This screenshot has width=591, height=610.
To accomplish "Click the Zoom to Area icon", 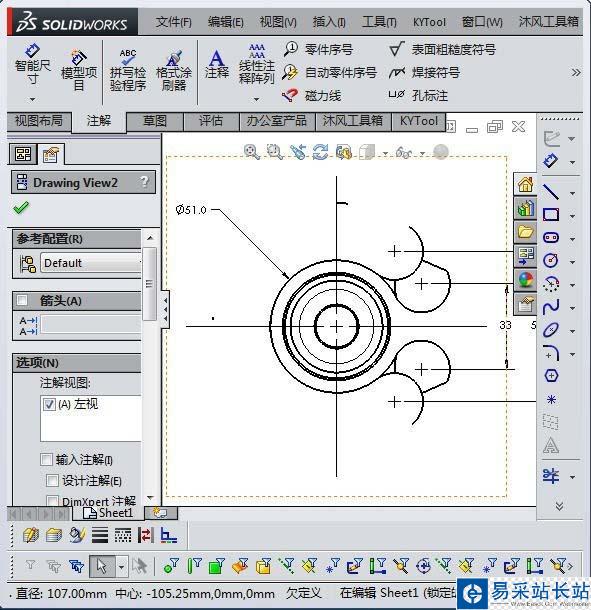I will [x=275, y=152].
